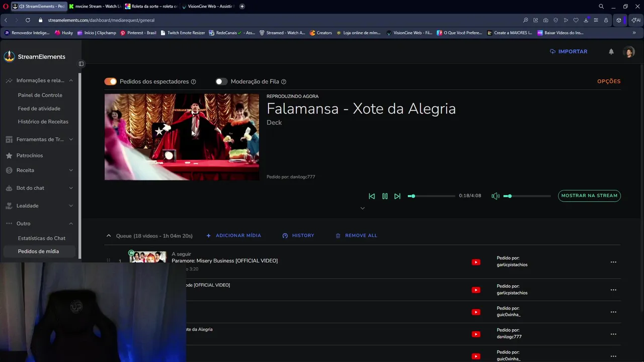Screen dimensions: 644x362
Task: Click YouTube icon on Paramore row
Action: (476, 262)
